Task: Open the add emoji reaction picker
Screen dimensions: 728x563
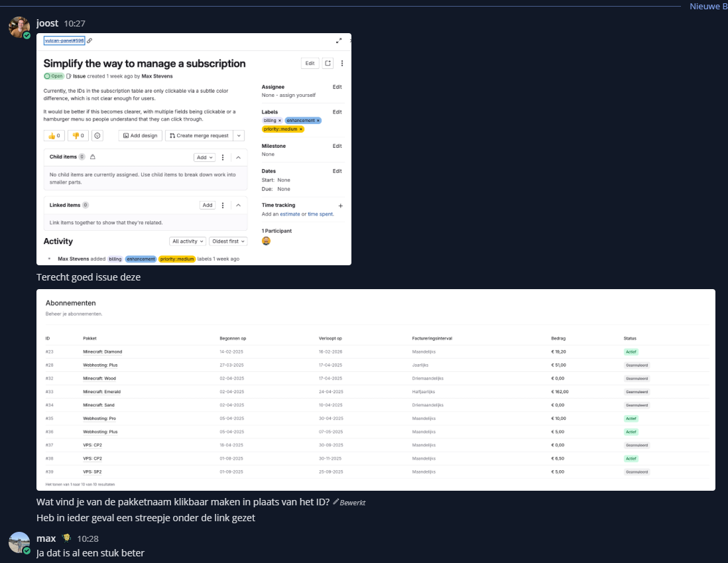Action: 97,135
